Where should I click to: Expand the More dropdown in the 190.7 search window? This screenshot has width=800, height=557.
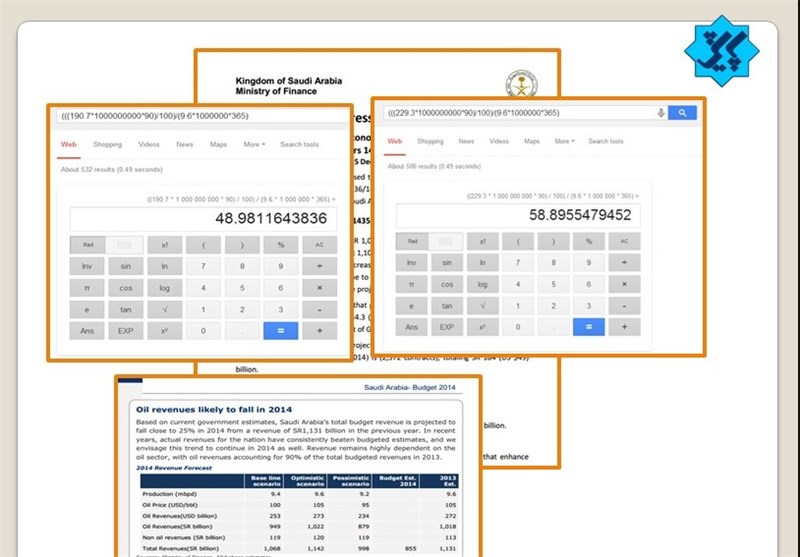click(254, 145)
